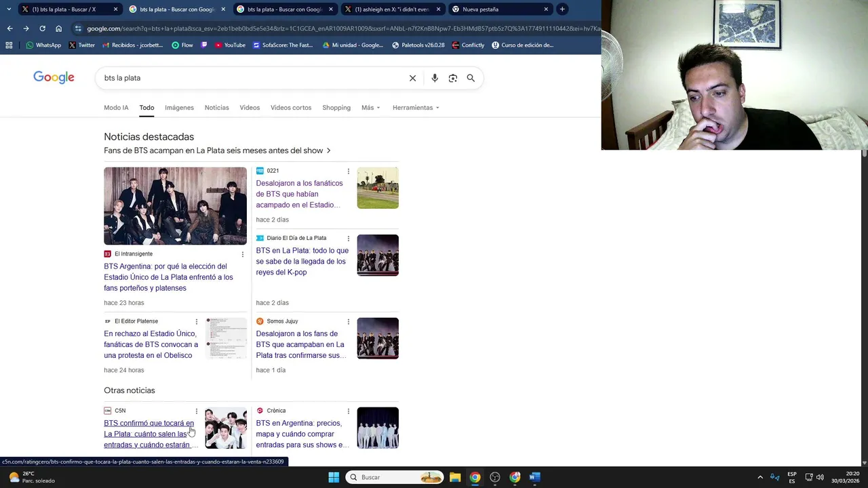868x488 pixels.
Task: Click the BTS group photo thumbnail
Action: pyautogui.click(x=175, y=206)
